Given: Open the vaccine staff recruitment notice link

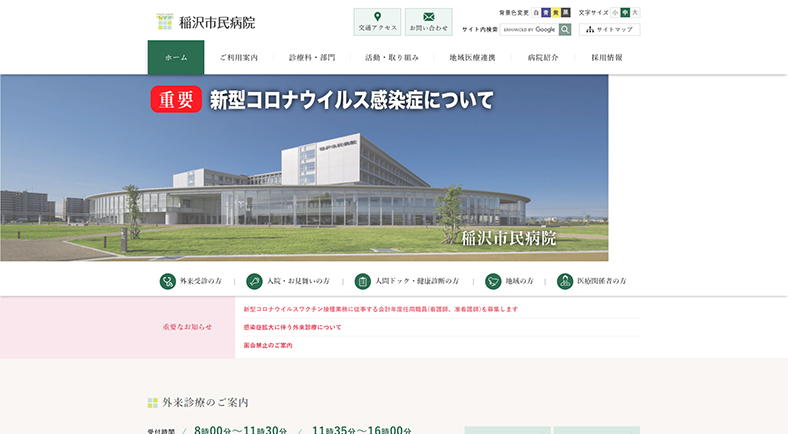Looking at the screenshot, I should point(380,309).
